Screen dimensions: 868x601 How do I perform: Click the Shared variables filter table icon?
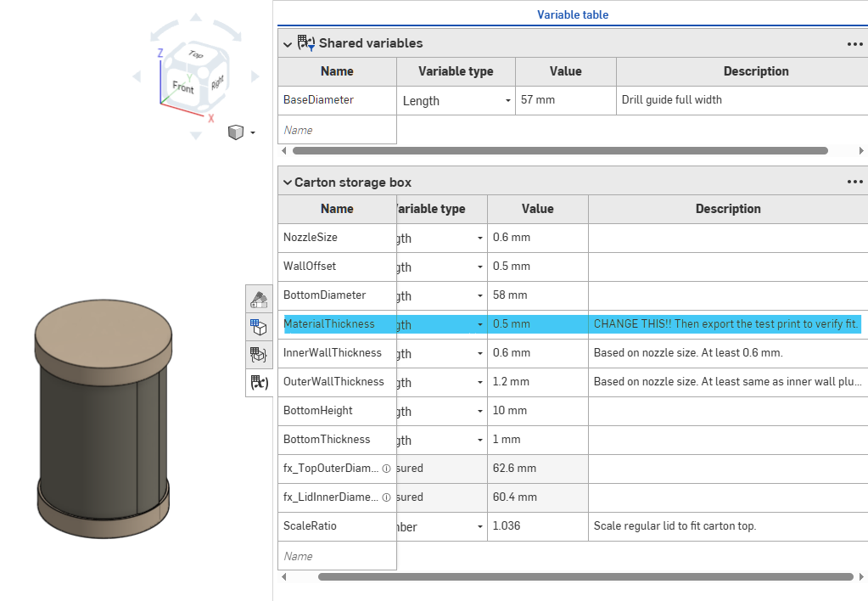click(x=306, y=42)
